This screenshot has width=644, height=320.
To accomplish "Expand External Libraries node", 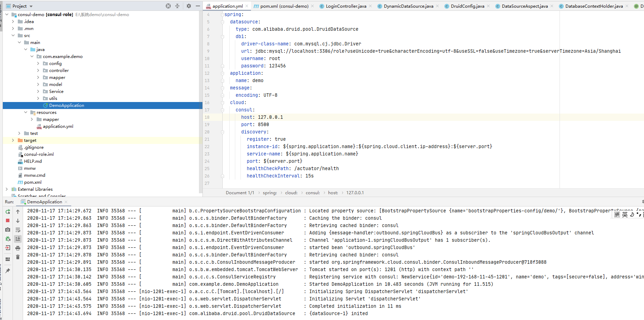I will pyautogui.click(x=7, y=189).
